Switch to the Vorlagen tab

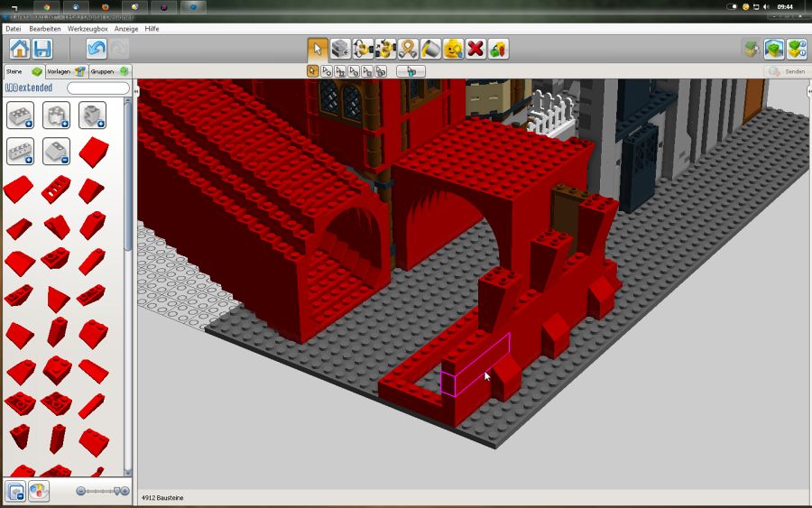tap(65, 71)
